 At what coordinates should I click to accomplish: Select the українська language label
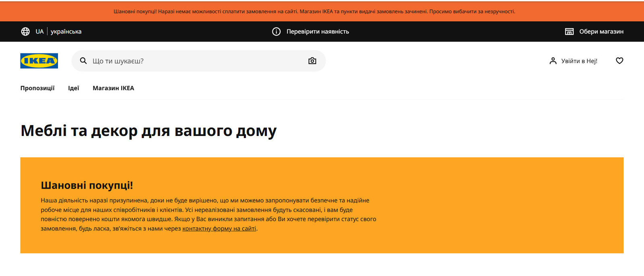click(x=66, y=31)
